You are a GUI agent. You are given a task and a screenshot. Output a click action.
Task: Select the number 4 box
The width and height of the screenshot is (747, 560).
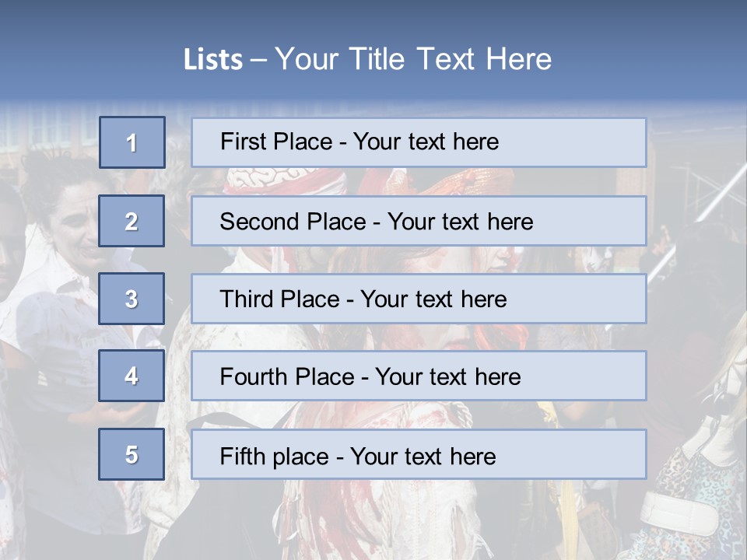(x=132, y=376)
